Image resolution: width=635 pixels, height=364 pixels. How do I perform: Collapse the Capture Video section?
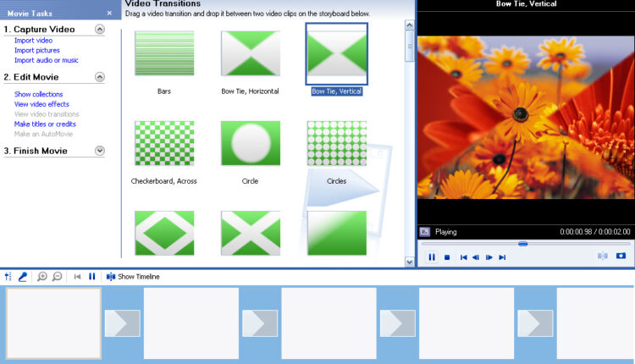(100, 30)
